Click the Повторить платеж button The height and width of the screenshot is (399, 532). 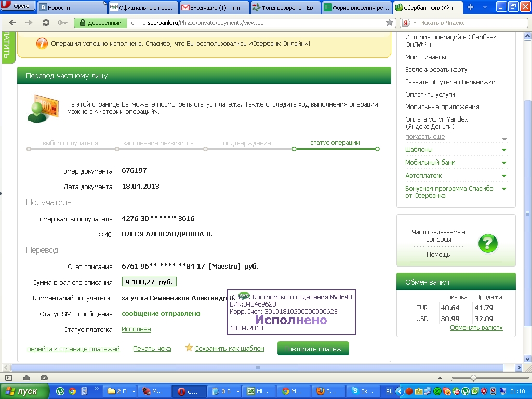click(313, 349)
